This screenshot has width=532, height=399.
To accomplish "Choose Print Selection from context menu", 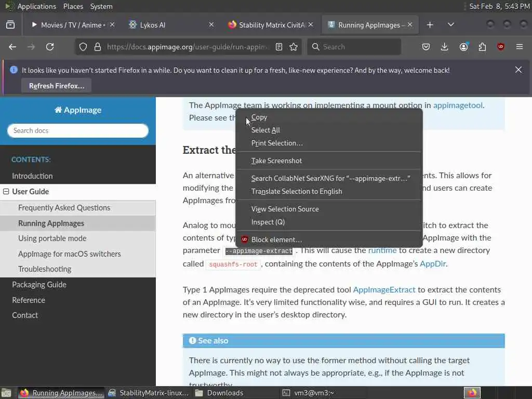I will pyautogui.click(x=329, y=143).
